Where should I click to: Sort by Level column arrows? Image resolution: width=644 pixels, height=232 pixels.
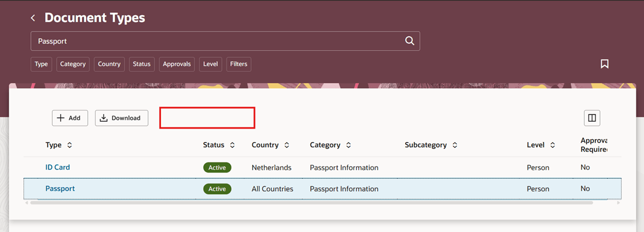click(553, 145)
